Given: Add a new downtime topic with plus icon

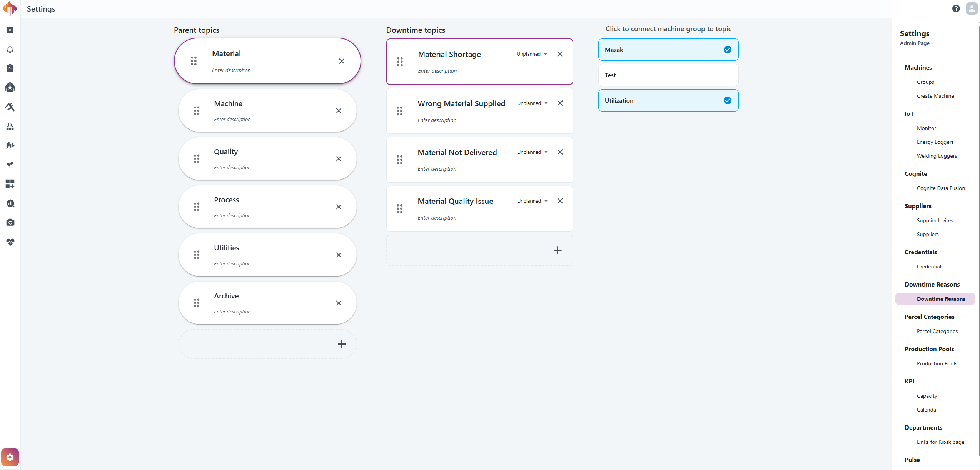Looking at the screenshot, I should [557, 250].
